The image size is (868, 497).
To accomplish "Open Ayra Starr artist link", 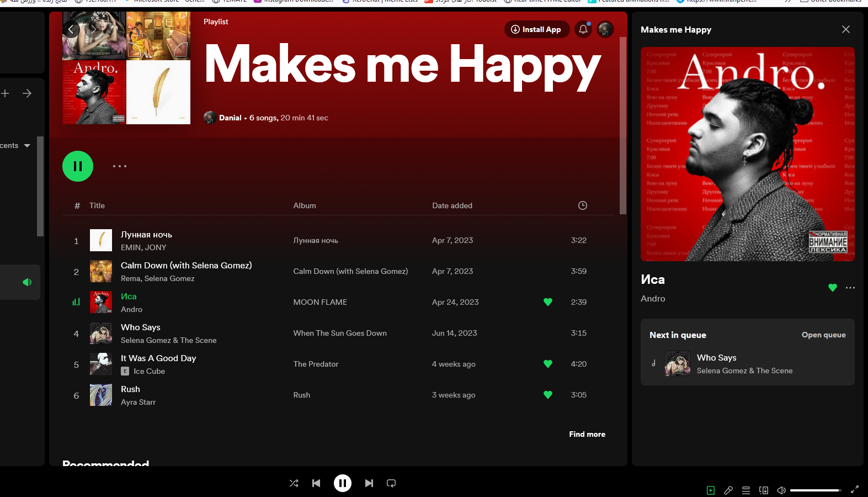I will [138, 402].
